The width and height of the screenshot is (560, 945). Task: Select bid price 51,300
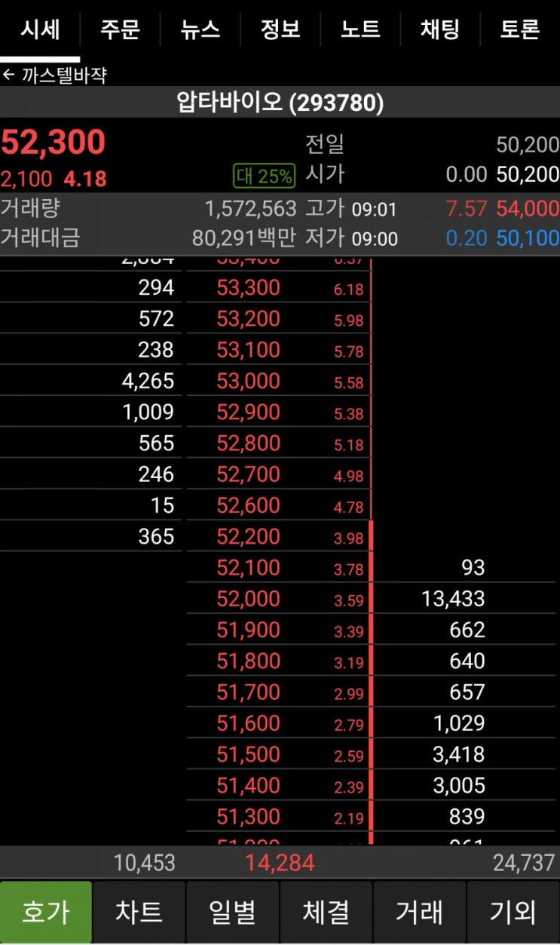coord(248,817)
